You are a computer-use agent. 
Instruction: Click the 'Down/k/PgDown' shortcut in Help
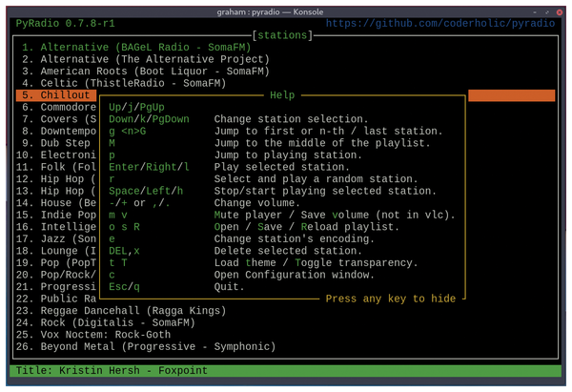(x=149, y=120)
